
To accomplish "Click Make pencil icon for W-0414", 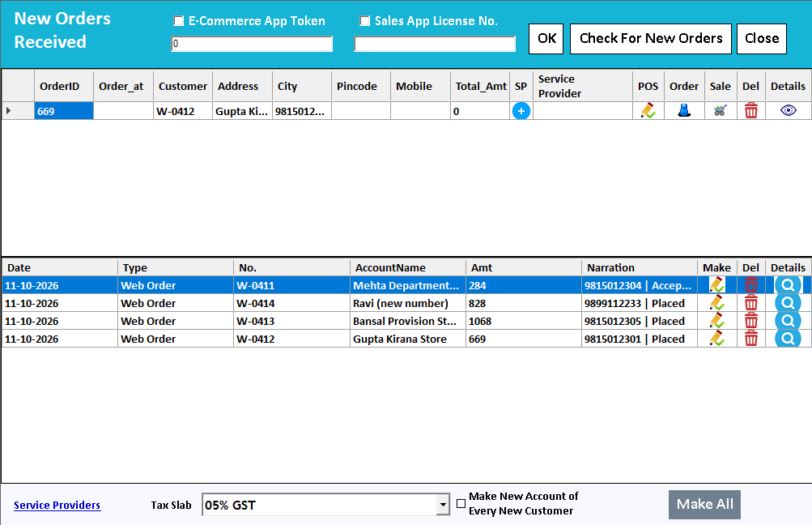I will coord(716,303).
